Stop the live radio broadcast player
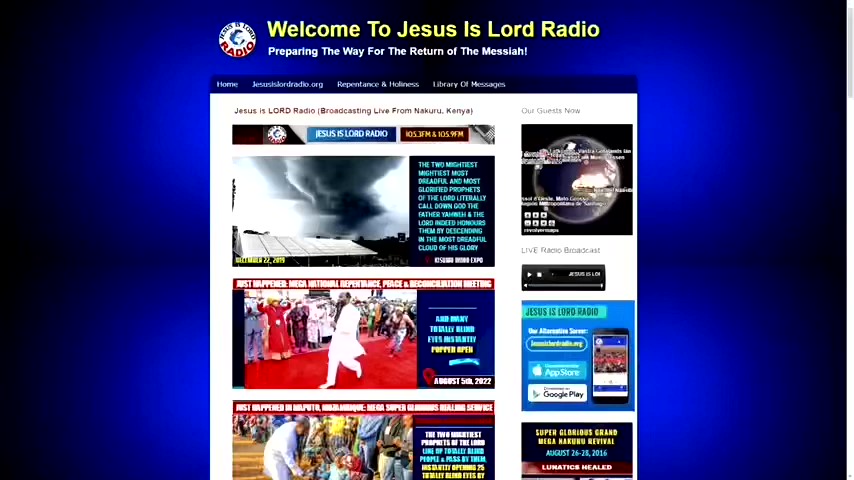 point(539,274)
